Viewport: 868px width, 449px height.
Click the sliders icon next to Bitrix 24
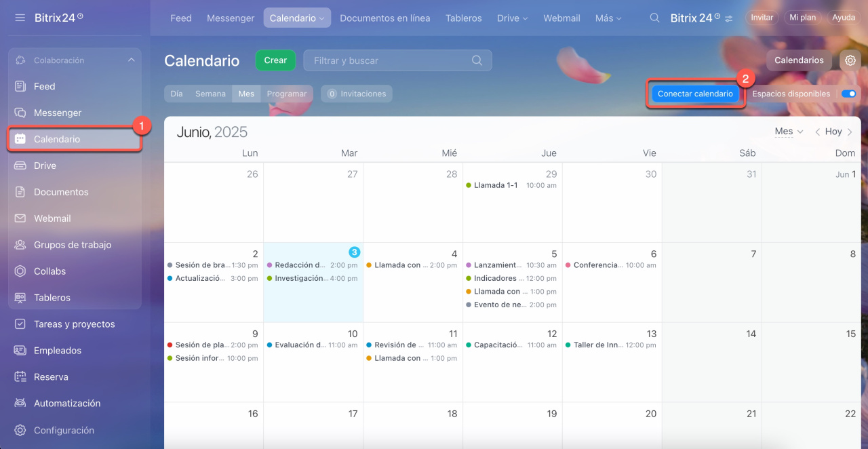(x=728, y=18)
